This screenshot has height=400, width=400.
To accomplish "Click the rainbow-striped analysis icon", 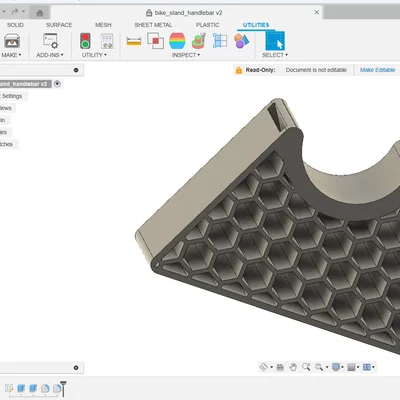I will [x=177, y=41].
